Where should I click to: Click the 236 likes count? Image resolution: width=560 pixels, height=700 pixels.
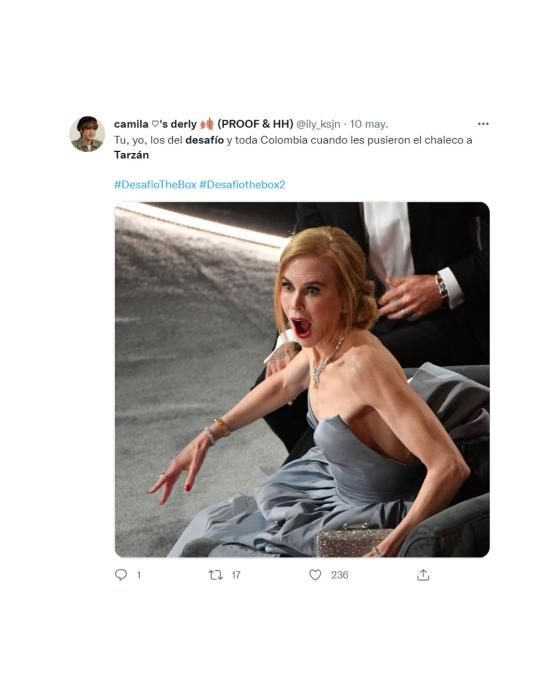coord(339,575)
